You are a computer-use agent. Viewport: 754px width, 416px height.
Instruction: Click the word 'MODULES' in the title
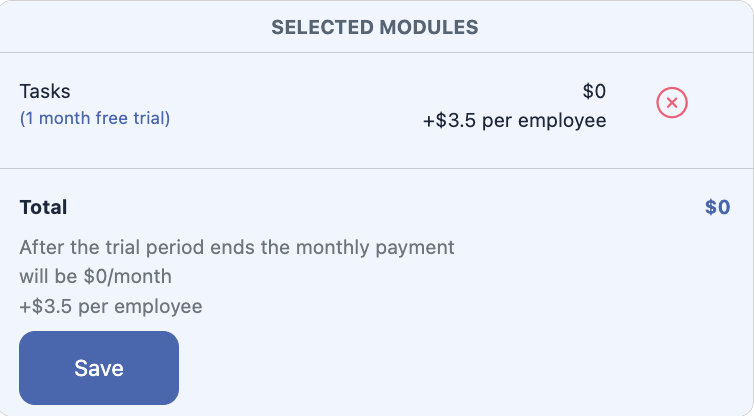pos(424,27)
